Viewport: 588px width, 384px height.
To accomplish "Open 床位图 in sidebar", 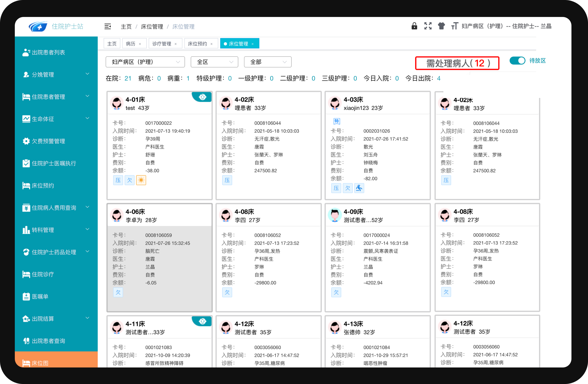I will 56,360.
